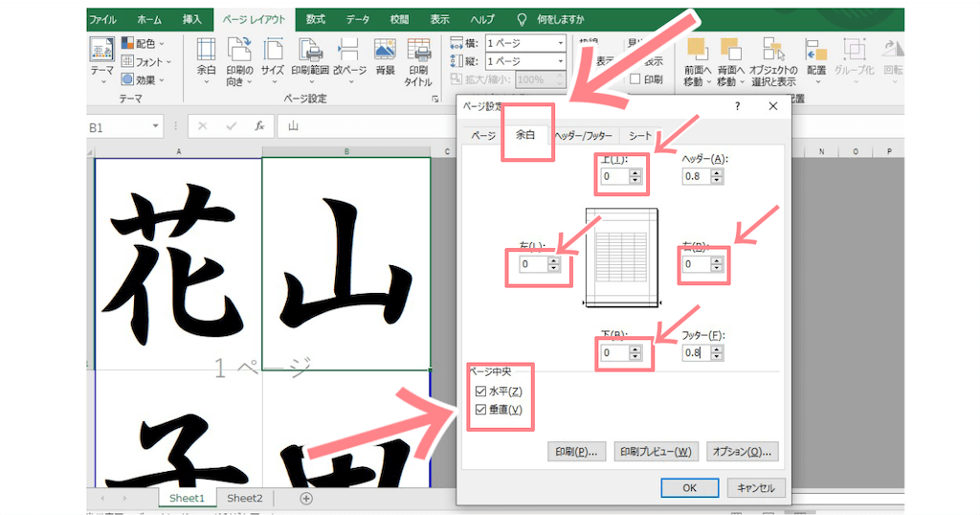Open the 効果 theme effects dropdown
980x515 pixels.
144,79
